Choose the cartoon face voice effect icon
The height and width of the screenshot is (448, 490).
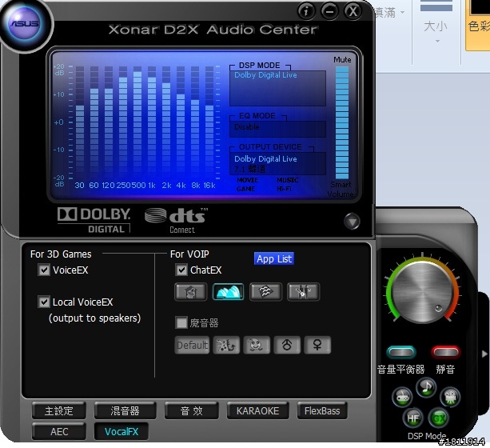[257, 345]
